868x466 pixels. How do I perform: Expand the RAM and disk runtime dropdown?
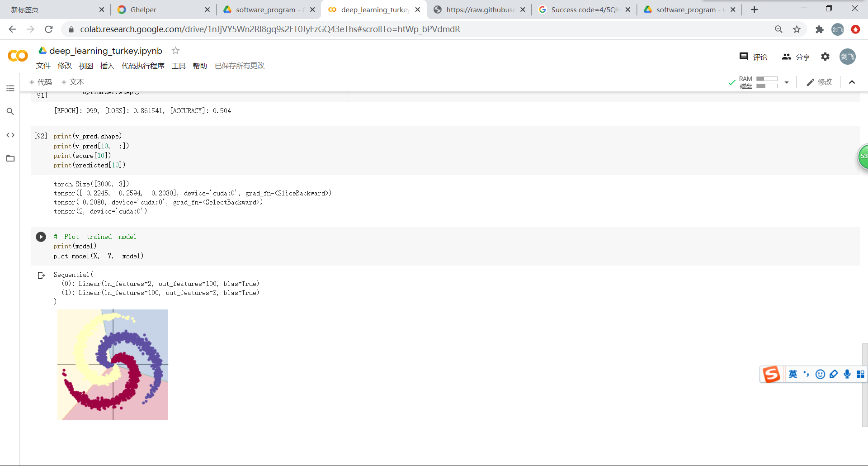(787, 82)
